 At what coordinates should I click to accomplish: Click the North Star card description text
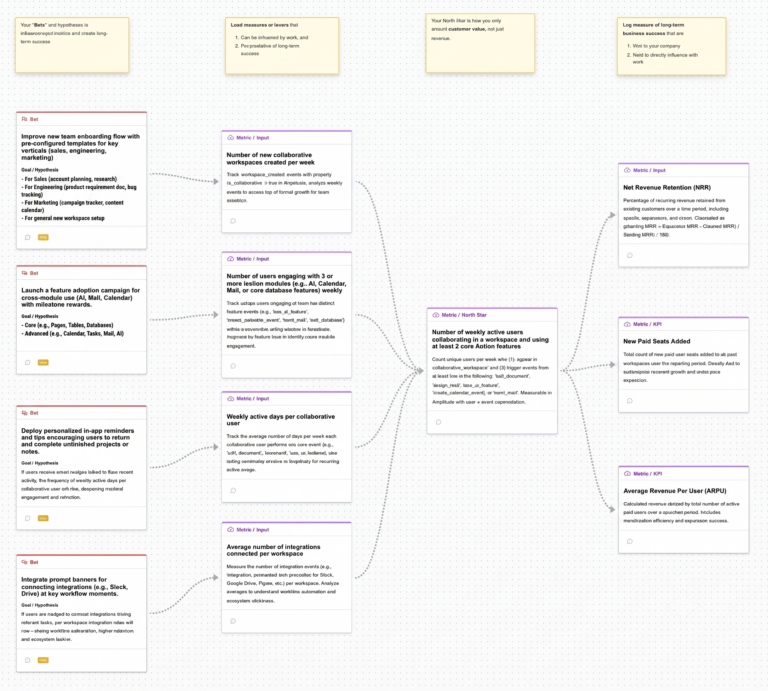(491, 380)
